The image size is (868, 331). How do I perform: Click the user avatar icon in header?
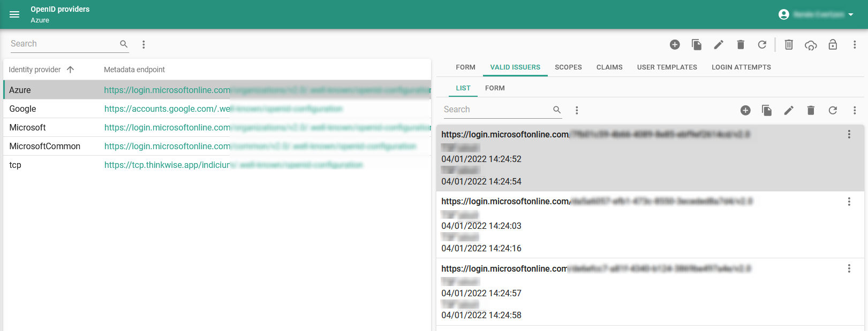tap(784, 14)
